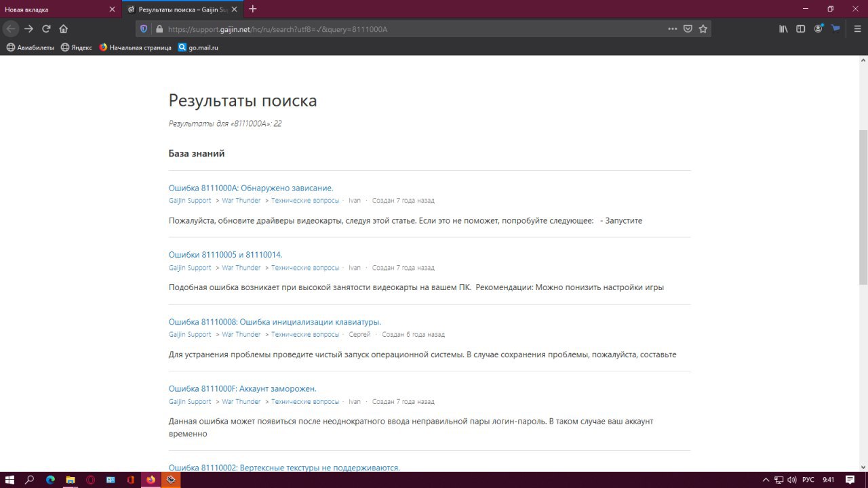This screenshot has width=868, height=488.
Task: Click author 'Сергей' under 81110008 article
Action: pos(359,334)
